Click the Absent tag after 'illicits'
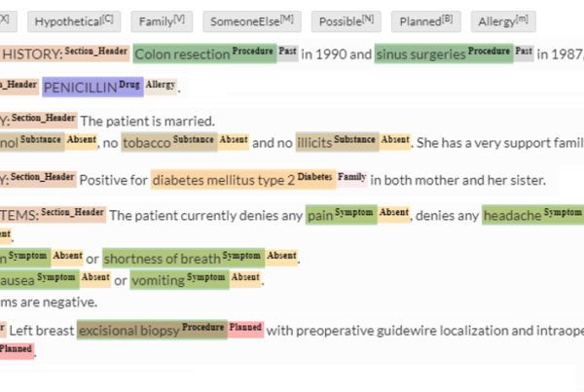 coord(395,141)
